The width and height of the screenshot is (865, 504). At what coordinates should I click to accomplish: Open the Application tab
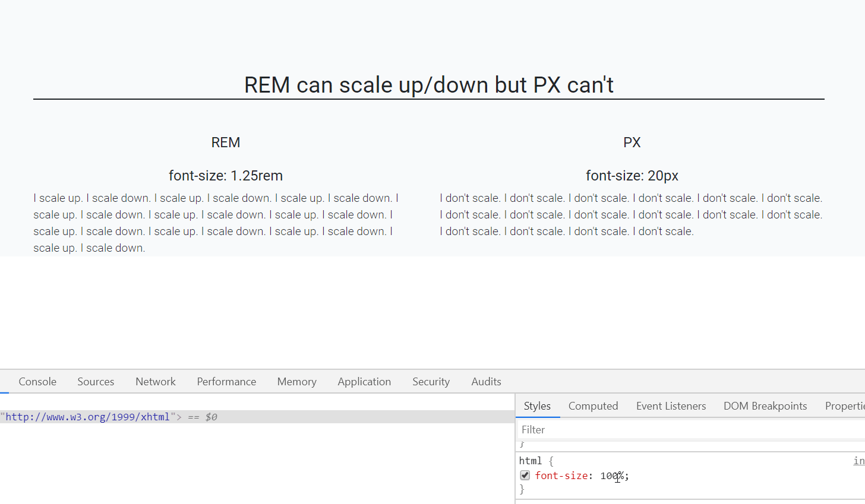click(x=364, y=382)
